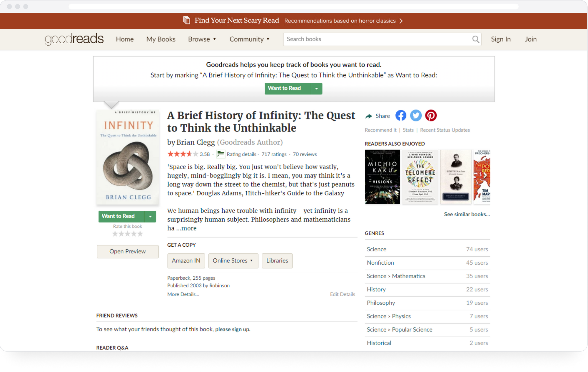Expand the Browse dropdown menu
The width and height of the screenshot is (588, 372).
click(x=202, y=39)
